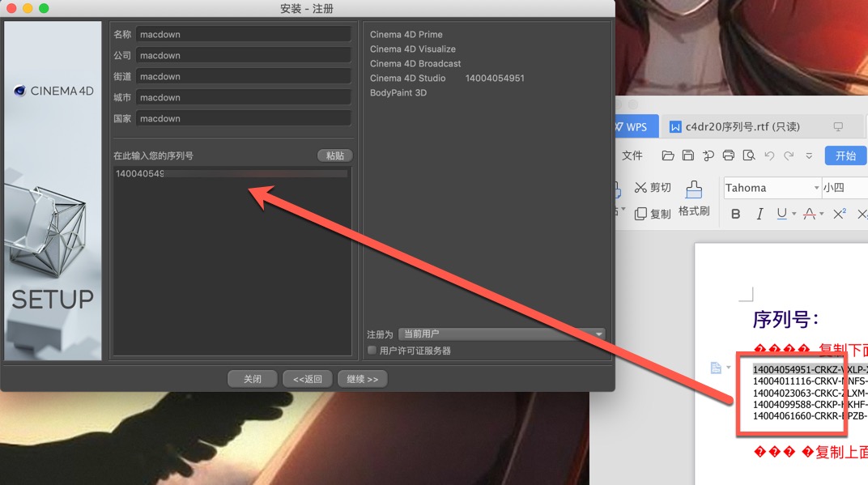The height and width of the screenshot is (485, 868).
Task: Select BodyPaint 3D in product list
Action: [x=398, y=92]
